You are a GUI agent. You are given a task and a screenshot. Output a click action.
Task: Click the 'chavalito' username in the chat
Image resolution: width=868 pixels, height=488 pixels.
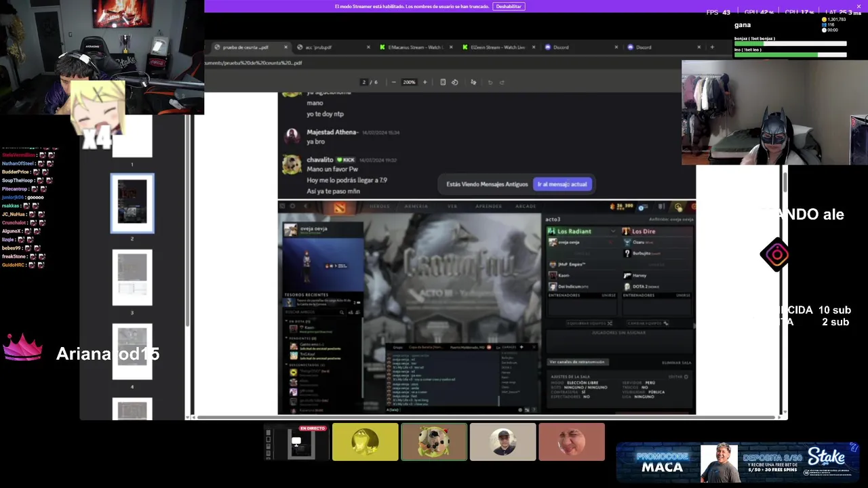[x=320, y=160]
